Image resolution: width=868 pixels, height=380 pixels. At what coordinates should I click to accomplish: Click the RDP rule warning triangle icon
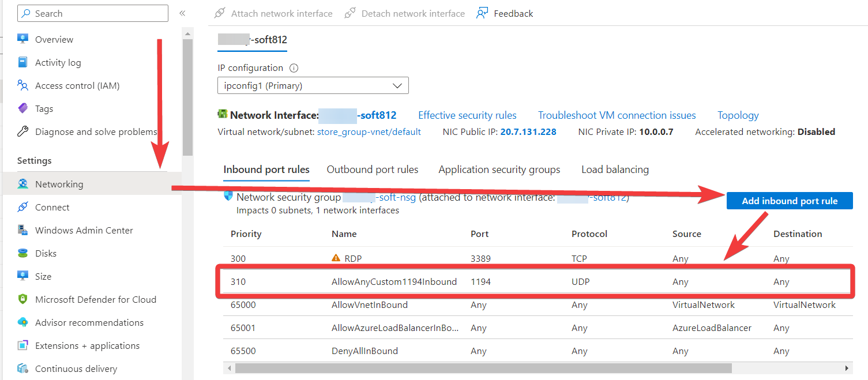[336, 258]
